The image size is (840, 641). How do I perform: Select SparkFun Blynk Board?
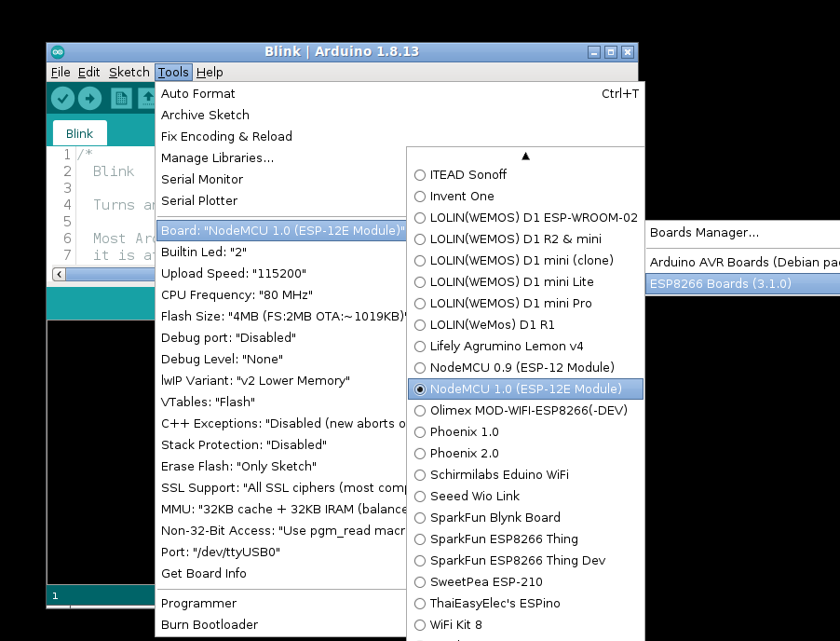pyautogui.click(x=525, y=518)
